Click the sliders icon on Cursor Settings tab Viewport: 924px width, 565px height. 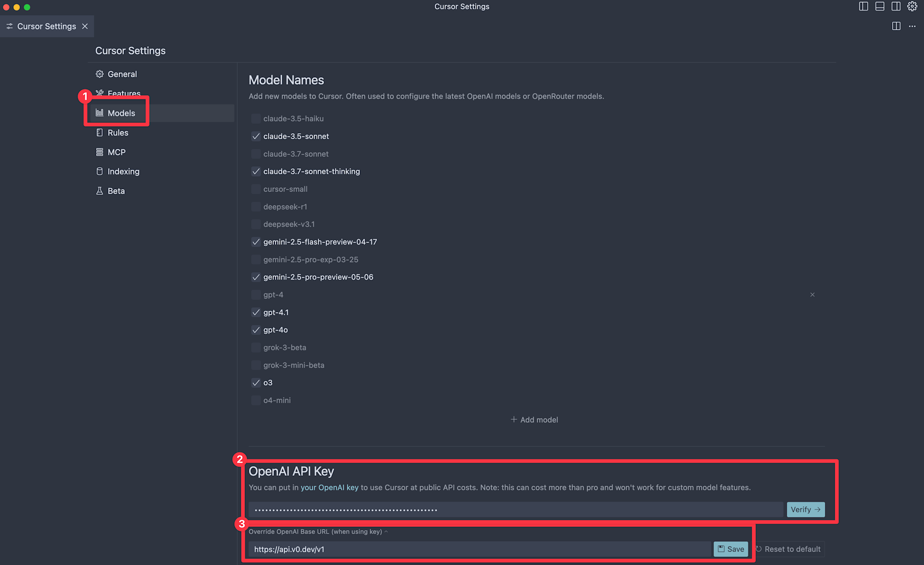click(x=10, y=26)
